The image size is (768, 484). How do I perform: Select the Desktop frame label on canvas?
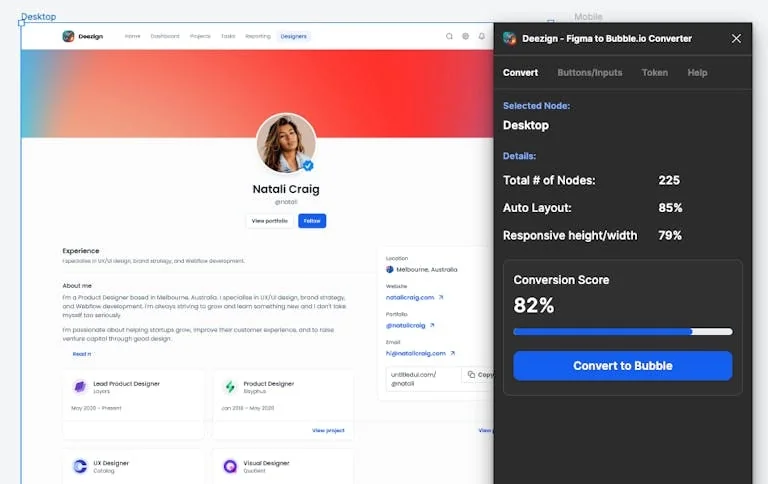click(39, 17)
